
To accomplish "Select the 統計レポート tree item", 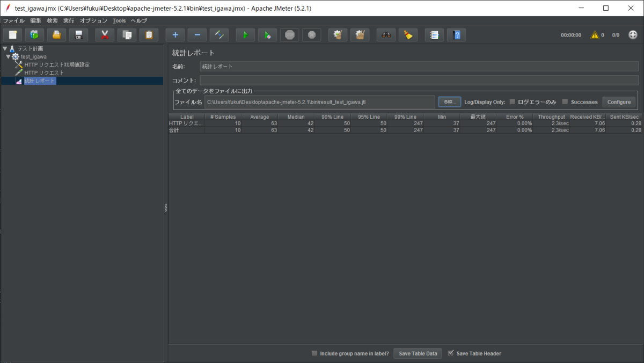I will pos(40,81).
